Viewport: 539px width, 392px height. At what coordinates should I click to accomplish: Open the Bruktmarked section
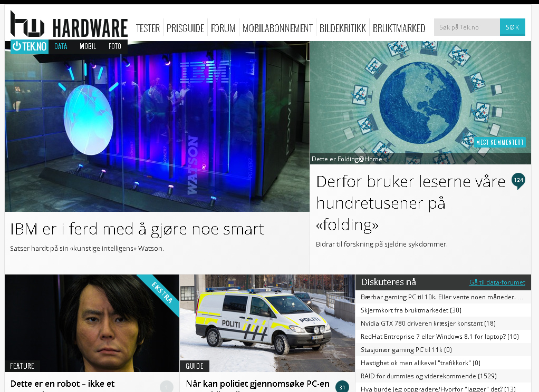(x=399, y=28)
